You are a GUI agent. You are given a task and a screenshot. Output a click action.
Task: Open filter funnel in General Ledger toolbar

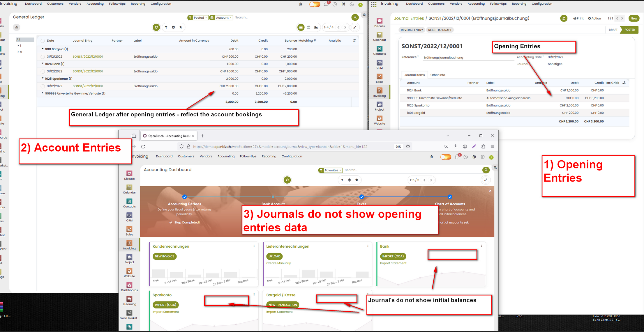point(166,27)
